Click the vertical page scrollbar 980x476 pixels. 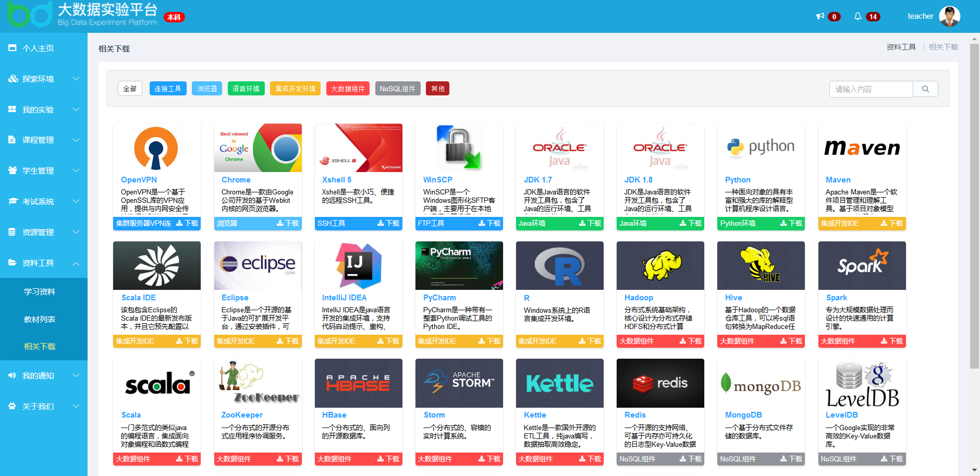(x=974, y=209)
